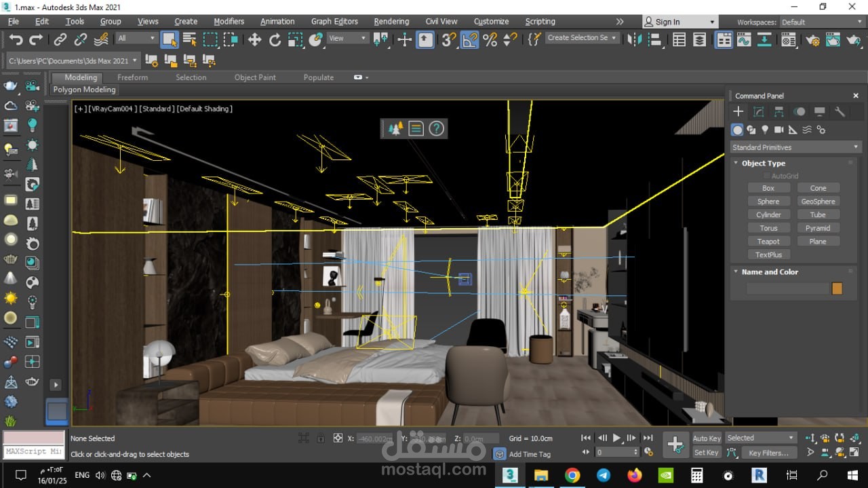Switch to the Modify panel tab icon
The width and height of the screenshot is (868, 488).
pyautogui.click(x=759, y=112)
